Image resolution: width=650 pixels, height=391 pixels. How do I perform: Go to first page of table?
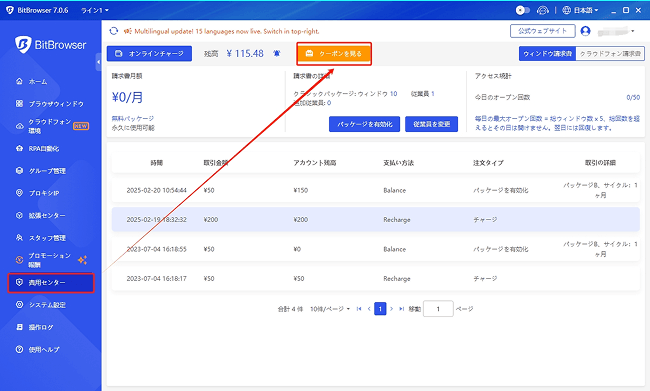pos(359,309)
